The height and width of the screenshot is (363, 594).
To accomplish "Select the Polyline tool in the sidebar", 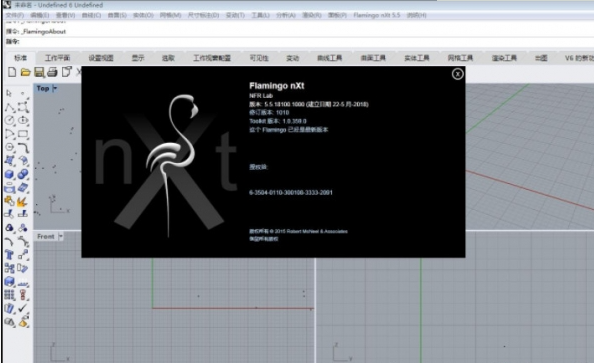I will 9,107.
